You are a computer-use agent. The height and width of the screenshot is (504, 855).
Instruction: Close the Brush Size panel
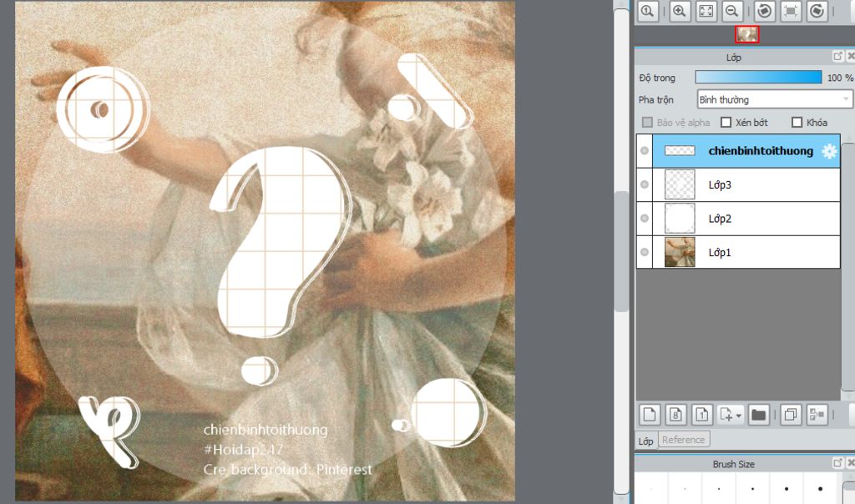[850, 463]
